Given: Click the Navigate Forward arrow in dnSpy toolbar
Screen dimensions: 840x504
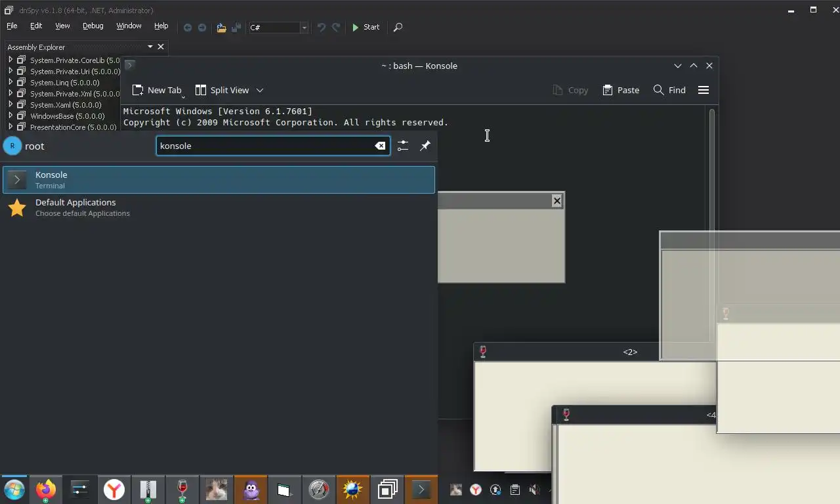Looking at the screenshot, I should [202, 28].
